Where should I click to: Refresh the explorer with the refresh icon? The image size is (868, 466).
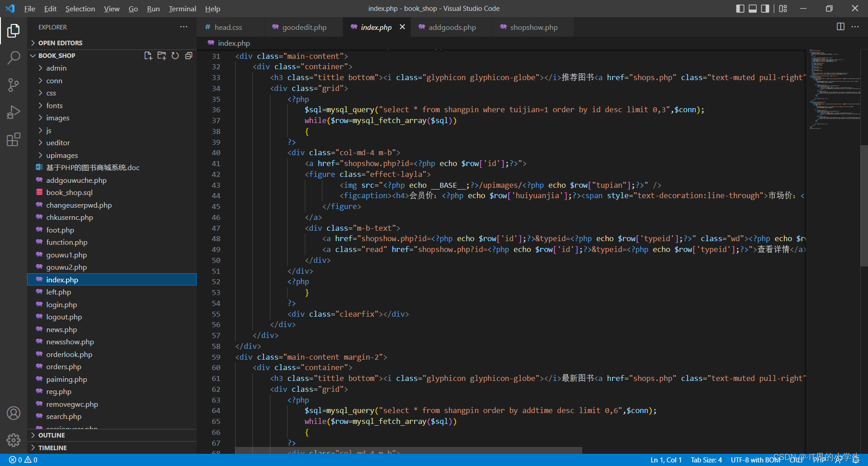point(175,56)
